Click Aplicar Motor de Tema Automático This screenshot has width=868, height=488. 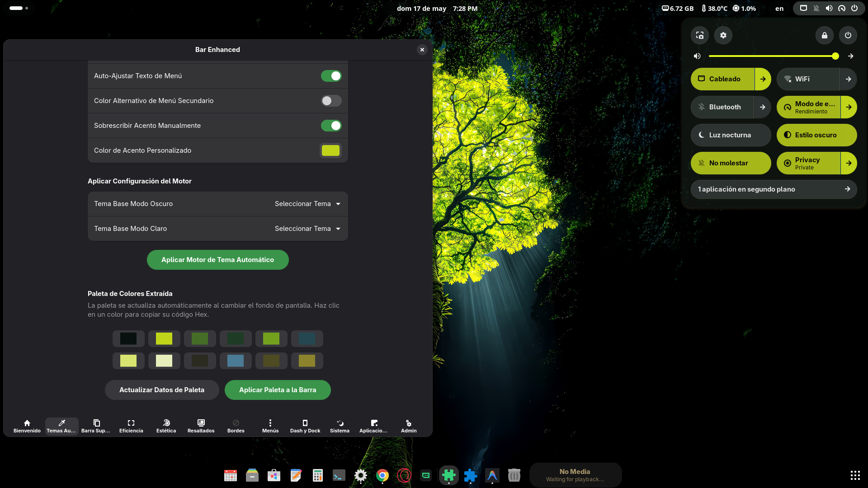217,260
